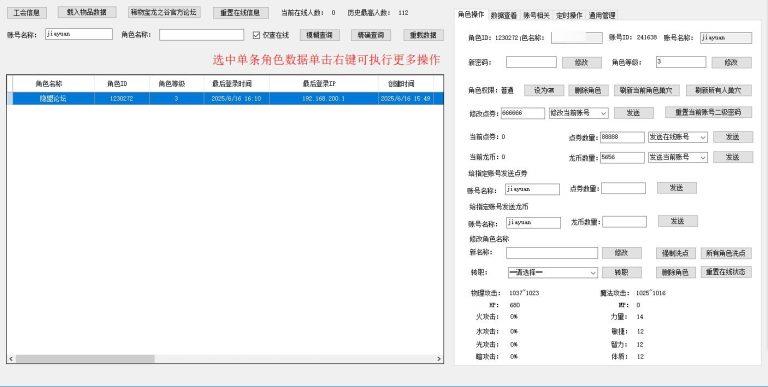Click 删除角色 beside the 重置在线状态 button
The width and height of the screenshot is (768, 387).
(x=676, y=273)
